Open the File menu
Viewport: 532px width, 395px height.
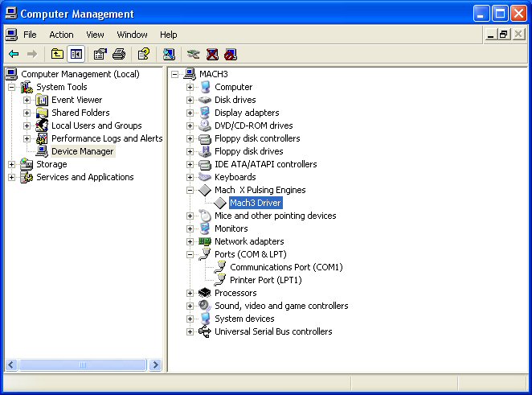tap(30, 35)
